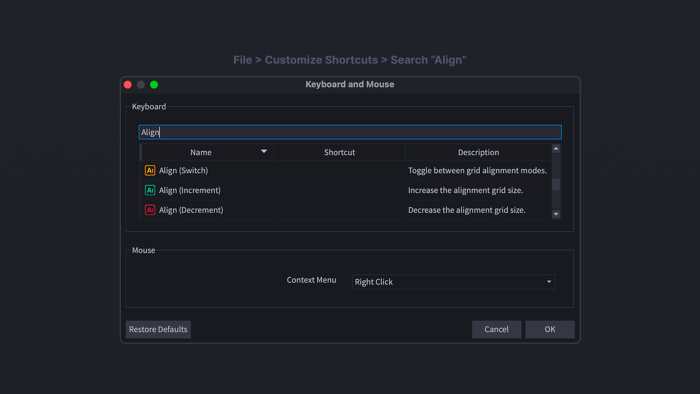
Task: Click the shortcut list scrollbar thumb
Action: (556, 184)
